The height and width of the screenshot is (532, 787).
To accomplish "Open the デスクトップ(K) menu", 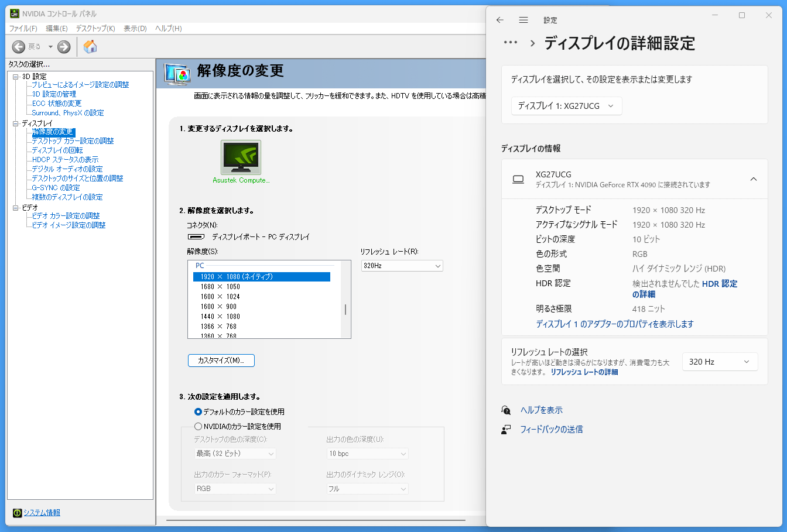I will pos(95,29).
